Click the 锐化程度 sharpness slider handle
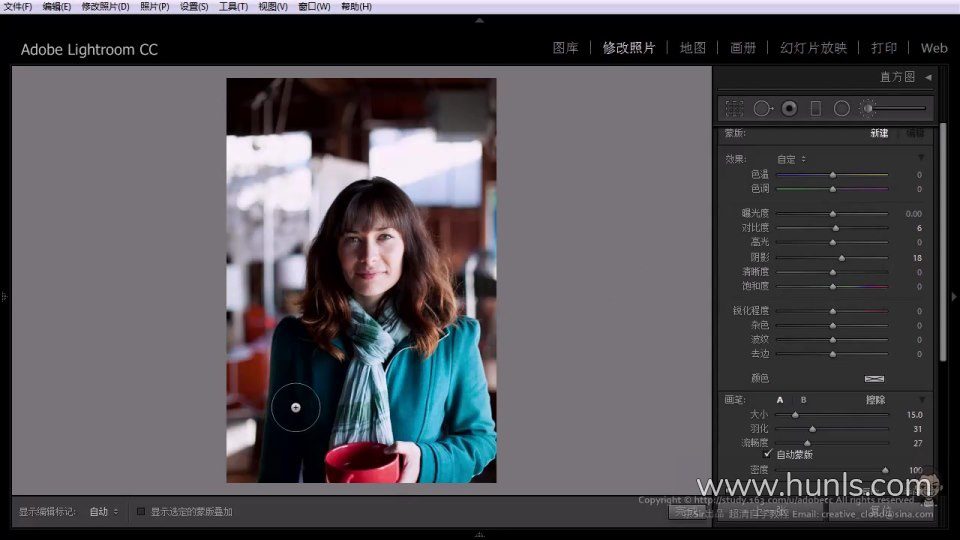960x540 pixels. coord(833,311)
